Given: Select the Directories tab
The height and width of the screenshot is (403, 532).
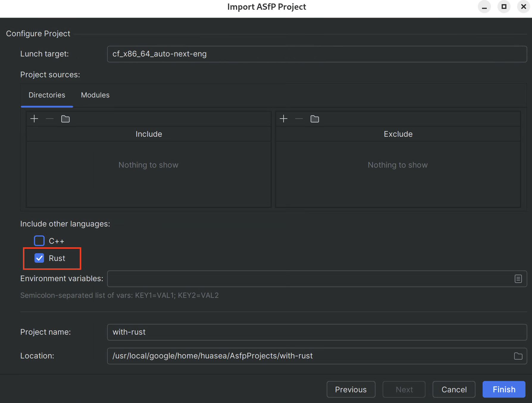Looking at the screenshot, I should pyautogui.click(x=47, y=95).
